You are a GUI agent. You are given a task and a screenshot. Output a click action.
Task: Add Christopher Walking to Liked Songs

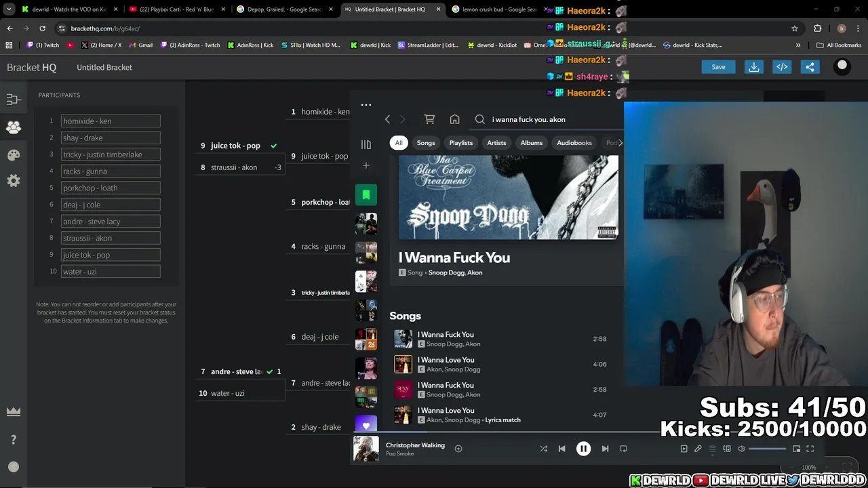pos(458,449)
